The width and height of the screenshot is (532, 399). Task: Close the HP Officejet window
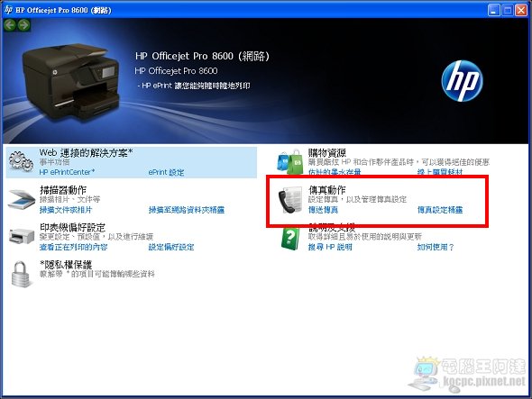pyautogui.click(x=521, y=10)
